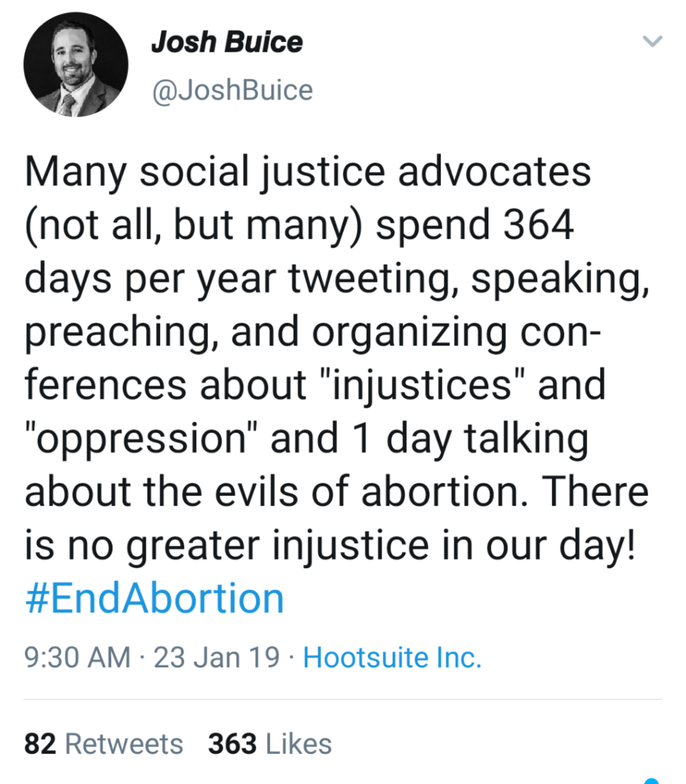
Task: View the 363 likes count number
Action: [x=232, y=744]
